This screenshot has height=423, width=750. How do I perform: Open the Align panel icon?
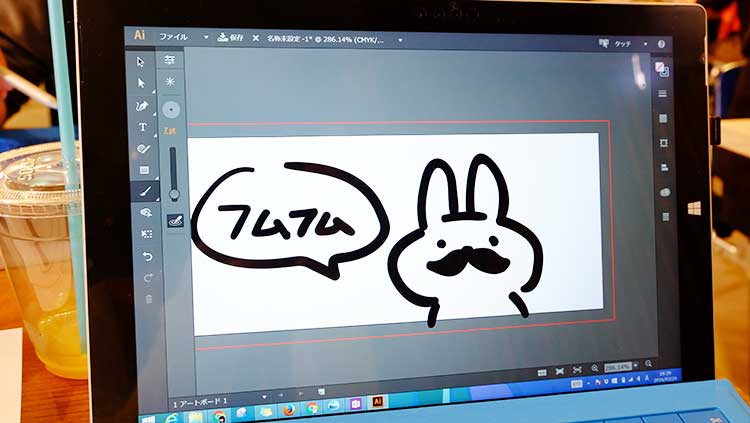tap(664, 167)
